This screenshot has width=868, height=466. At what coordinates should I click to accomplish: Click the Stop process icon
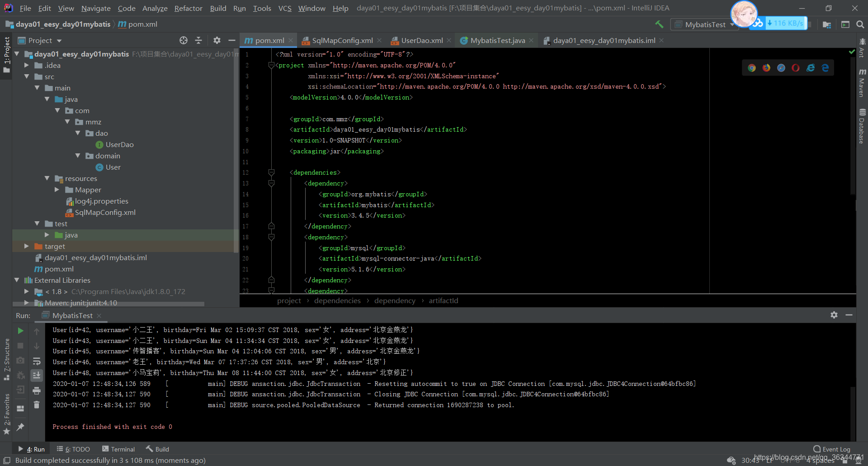[20, 346]
